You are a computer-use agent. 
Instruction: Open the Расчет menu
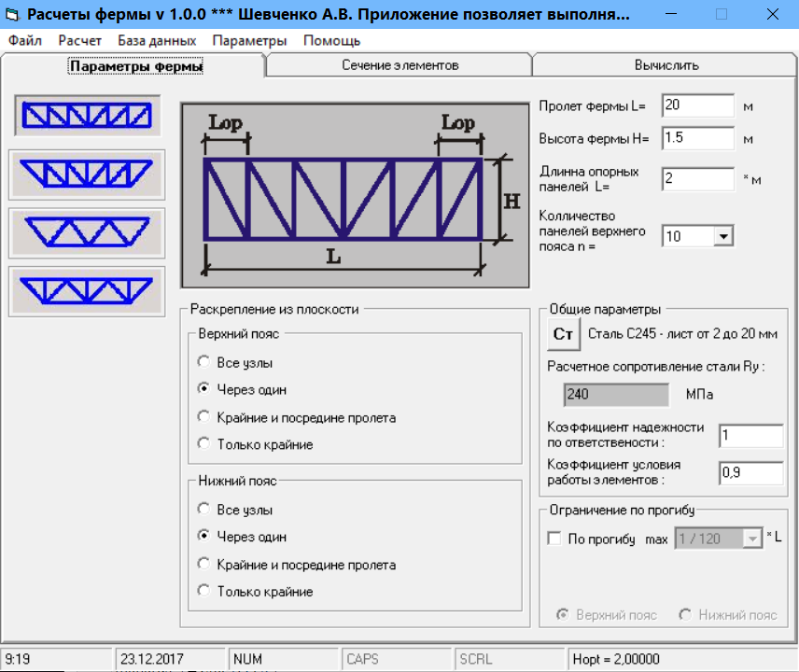point(79,41)
